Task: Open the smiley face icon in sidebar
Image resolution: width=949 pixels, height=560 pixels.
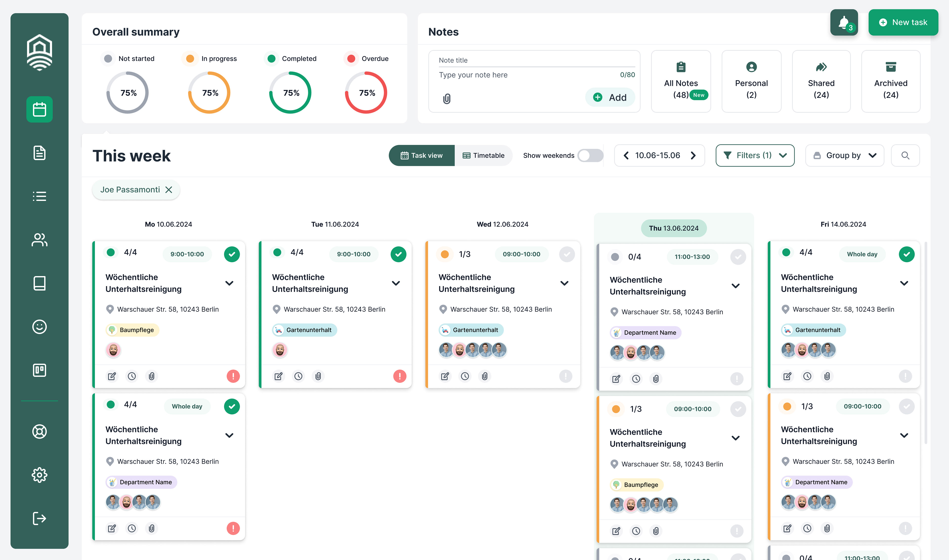Action: point(39,326)
